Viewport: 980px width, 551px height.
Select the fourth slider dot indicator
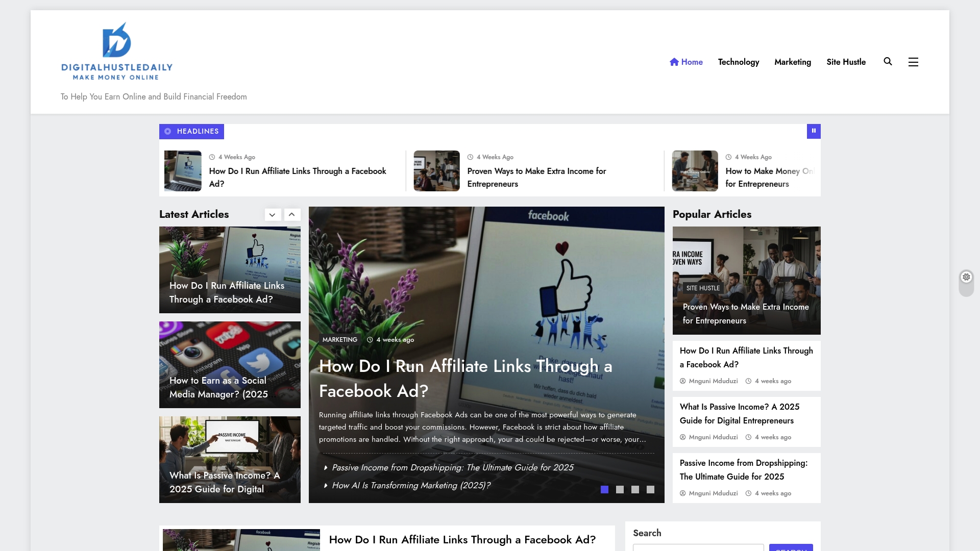pyautogui.click(x=650, y=490)
